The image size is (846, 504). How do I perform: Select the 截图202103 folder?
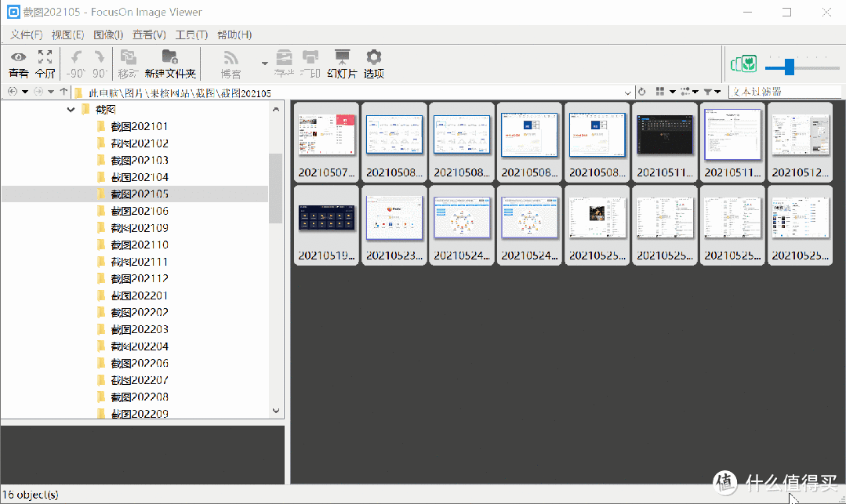140,160
